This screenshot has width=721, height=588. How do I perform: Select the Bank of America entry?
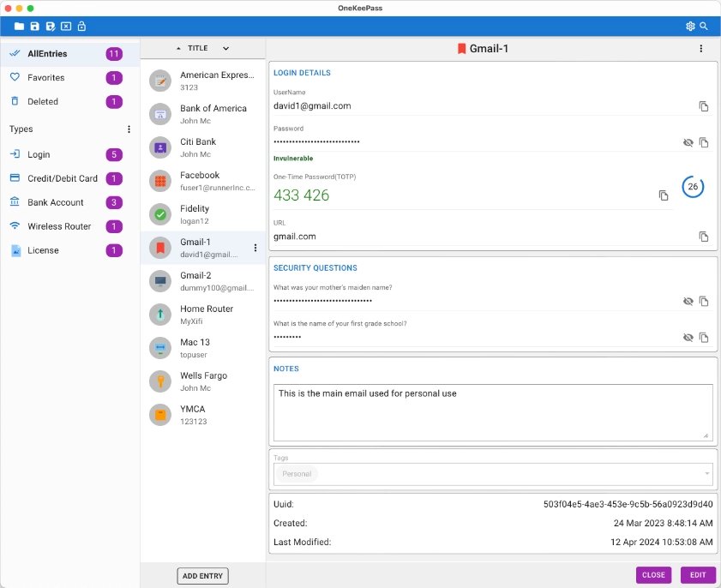pos(203,114)
